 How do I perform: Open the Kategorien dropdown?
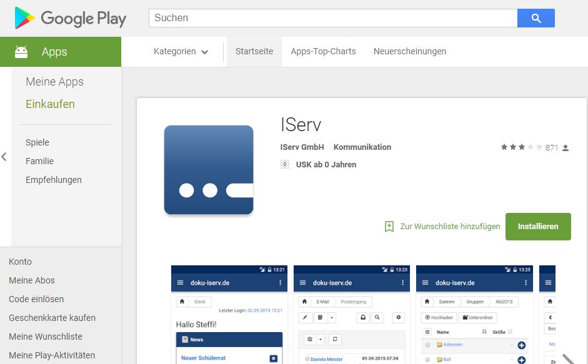(181, 52)
